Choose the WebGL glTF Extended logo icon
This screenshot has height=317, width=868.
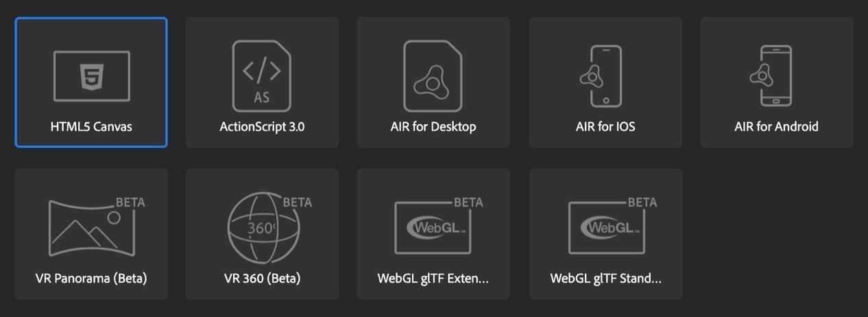click(438, 226)
